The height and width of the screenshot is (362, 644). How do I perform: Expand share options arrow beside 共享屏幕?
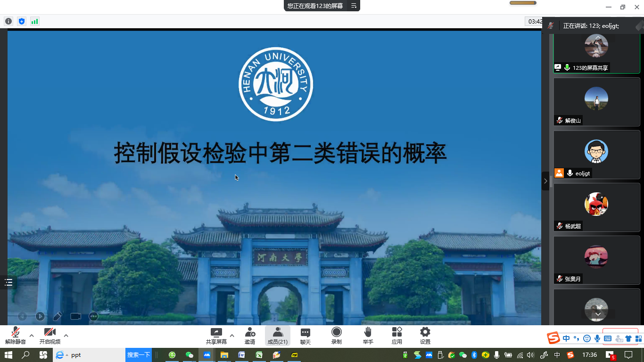click(x=232, y=336)
